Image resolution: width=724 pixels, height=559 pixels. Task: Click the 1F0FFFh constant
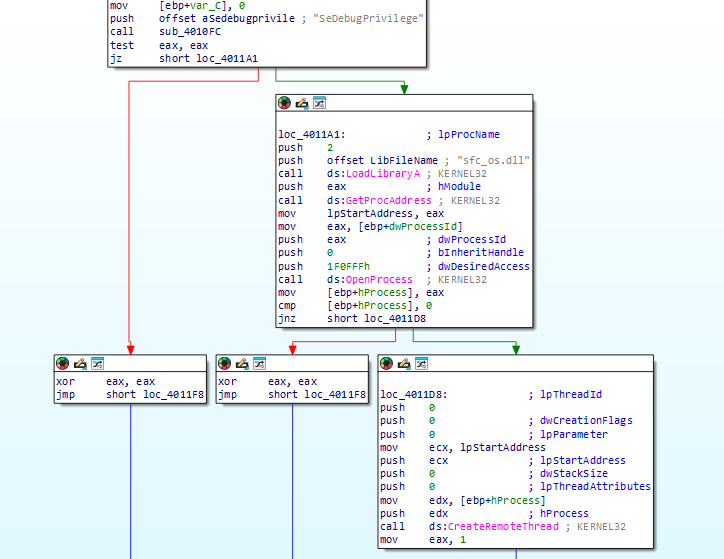tap(348, 266)
